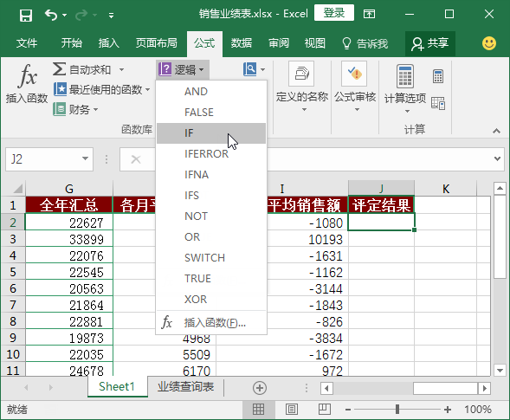510x420 pixels.
Task: Open the 财务 functions dropdown
Action: pyautogui.click(x=75, y=109)
